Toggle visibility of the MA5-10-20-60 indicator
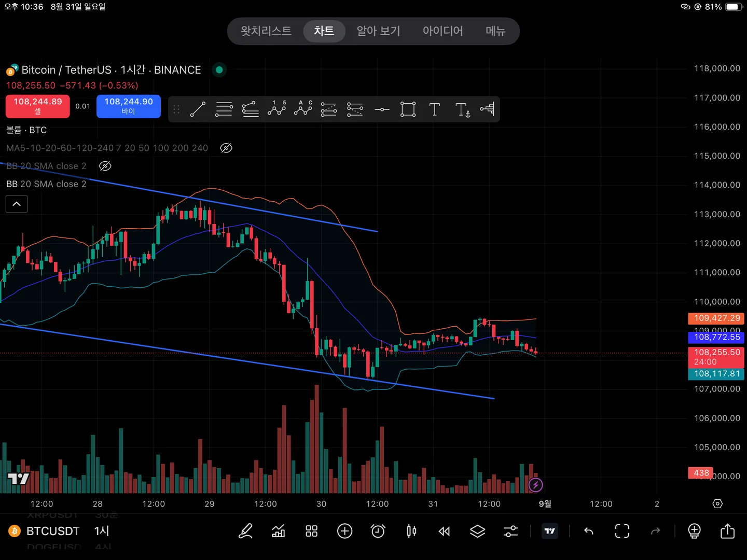 tap(226, 148)
